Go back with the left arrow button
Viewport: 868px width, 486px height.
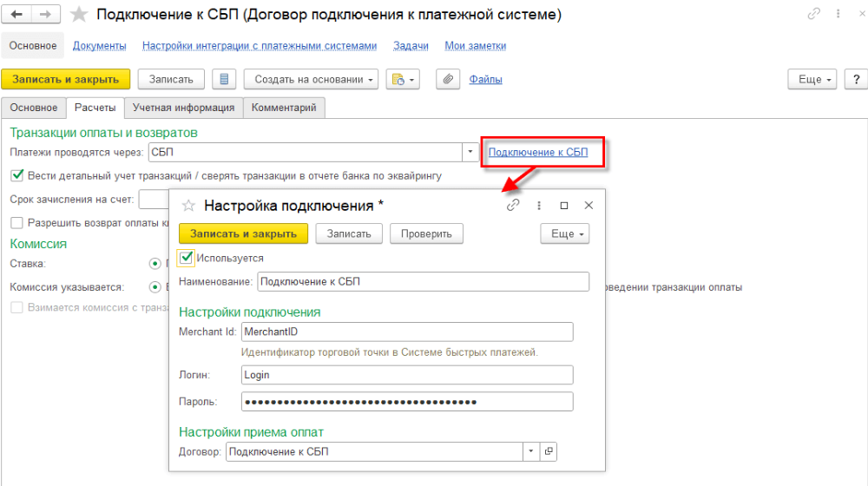point(16,15)
